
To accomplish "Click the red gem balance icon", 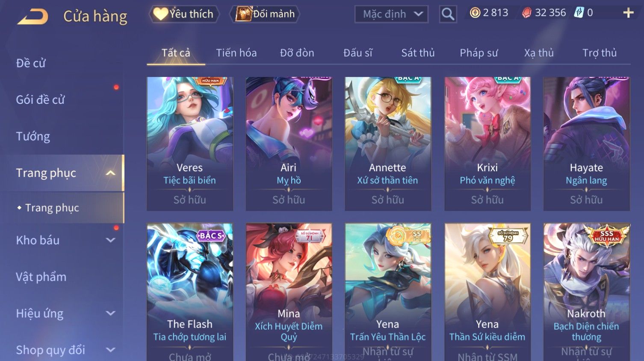I will tap(527, 13).
